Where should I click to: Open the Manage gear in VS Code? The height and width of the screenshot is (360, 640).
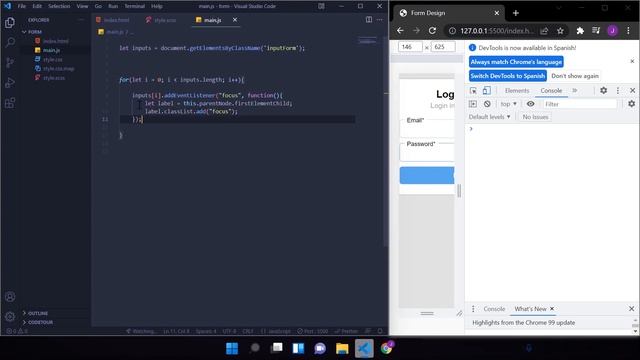(10, 316)
